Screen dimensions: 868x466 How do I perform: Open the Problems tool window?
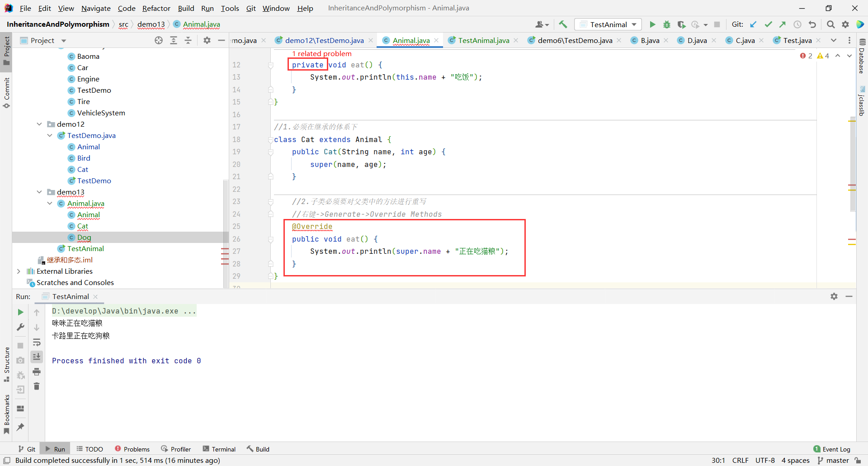pos(132,449)
